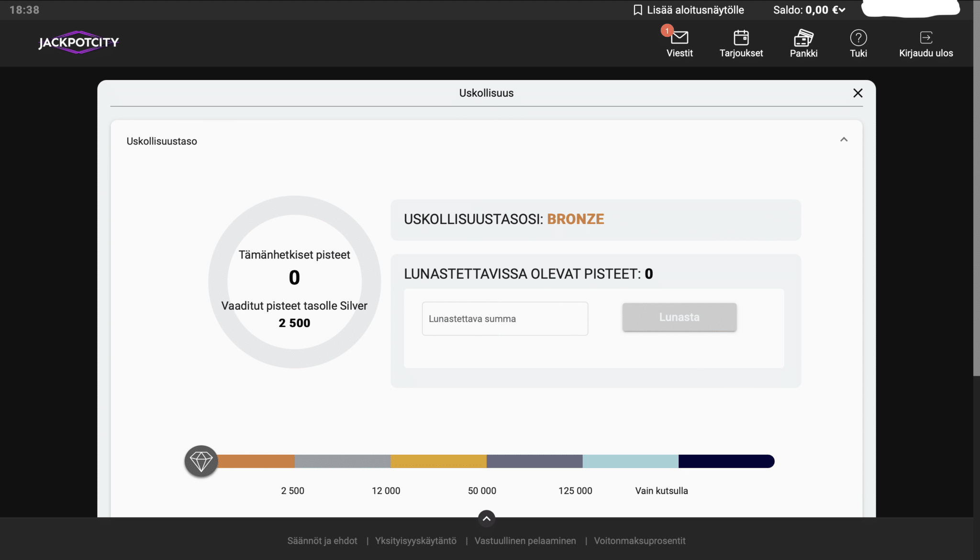
Task: Click the diamond loyalty level marker
Action: [x=201, y=461]
